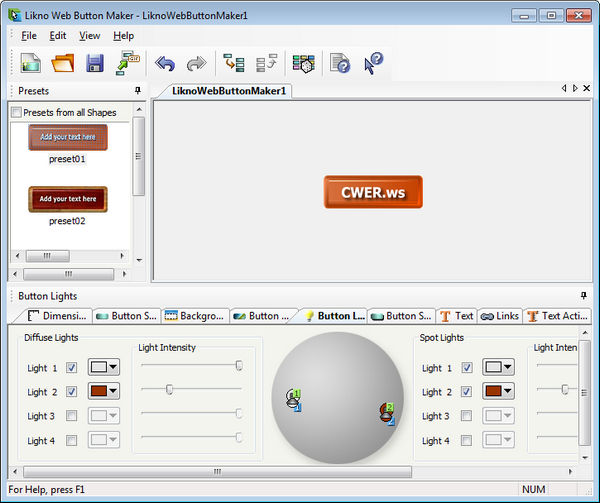Toggle Presets from all Shapes checkbox
Image resolution: width=600 pixels, height=503 pixels.
tap(16, 112)
